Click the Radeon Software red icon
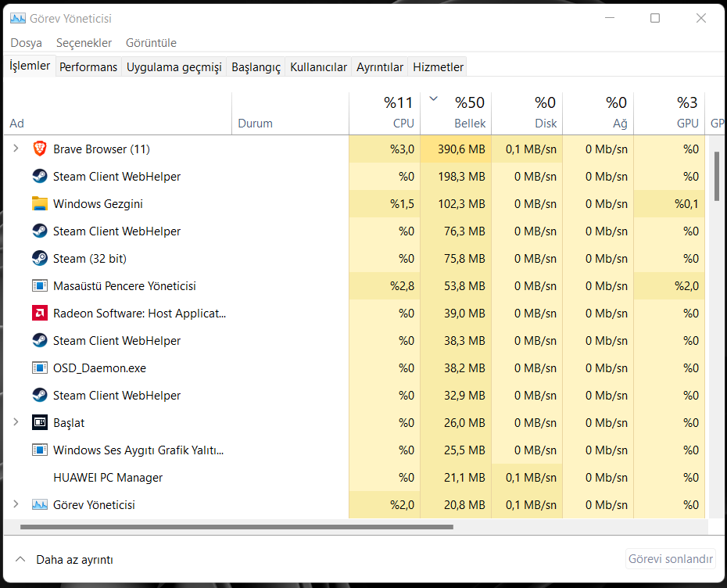The width and height of the screenshot is (727, 588). click(40, 313)
